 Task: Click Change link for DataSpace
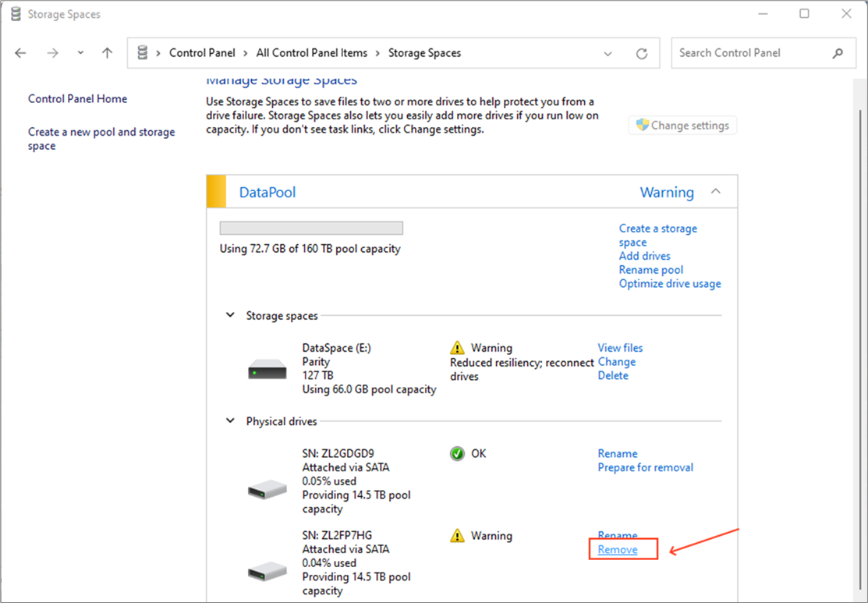click(x=617, y=362)
